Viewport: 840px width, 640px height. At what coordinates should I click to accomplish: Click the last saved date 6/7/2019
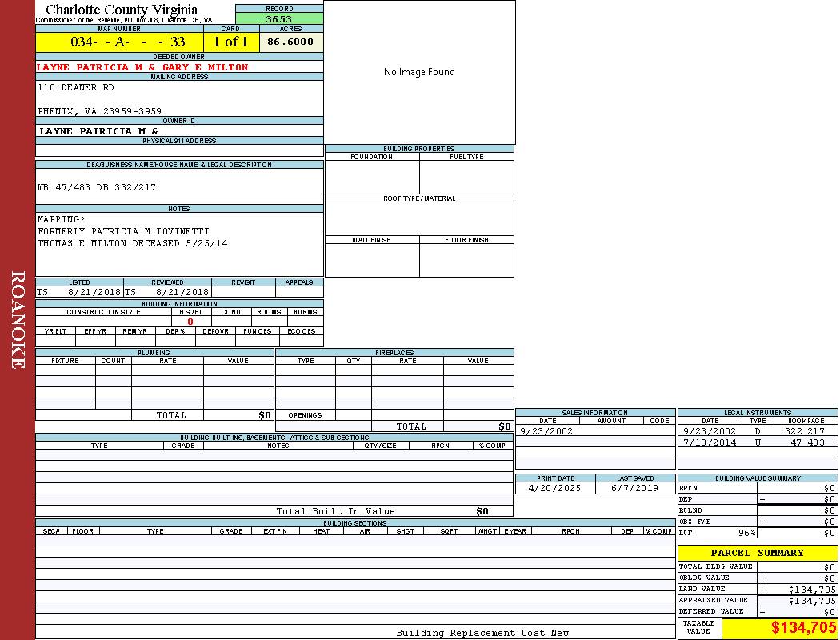[634, 488]
